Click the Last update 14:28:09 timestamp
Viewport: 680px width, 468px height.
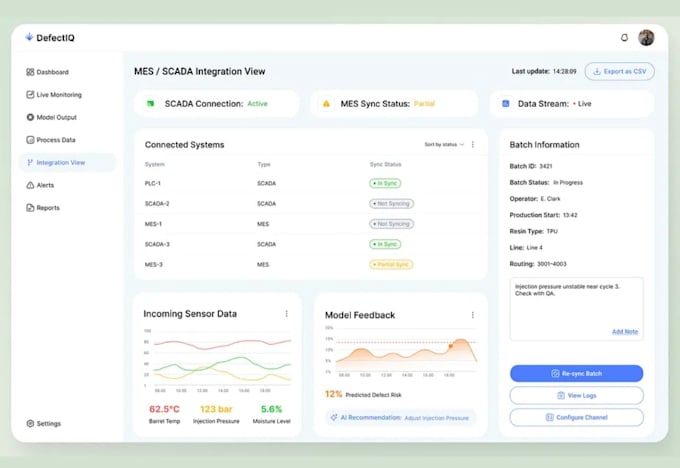pyautogui.click(x=564, y=72)
